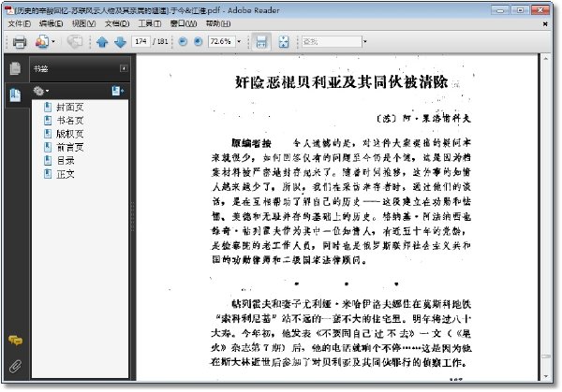The image size is (562, 392).
Task: Open the 视图(V) menu
Action: pos(83,23)
